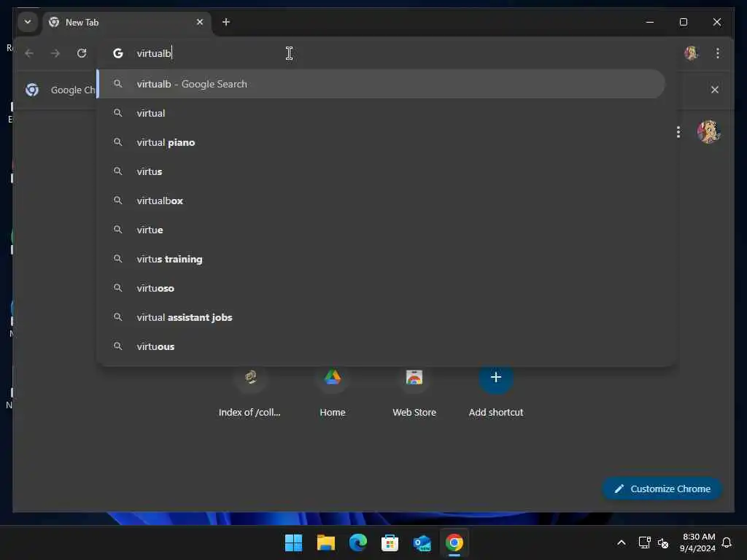
Task: Open the Windows Start menu
Action: click(x=293, y=542)
